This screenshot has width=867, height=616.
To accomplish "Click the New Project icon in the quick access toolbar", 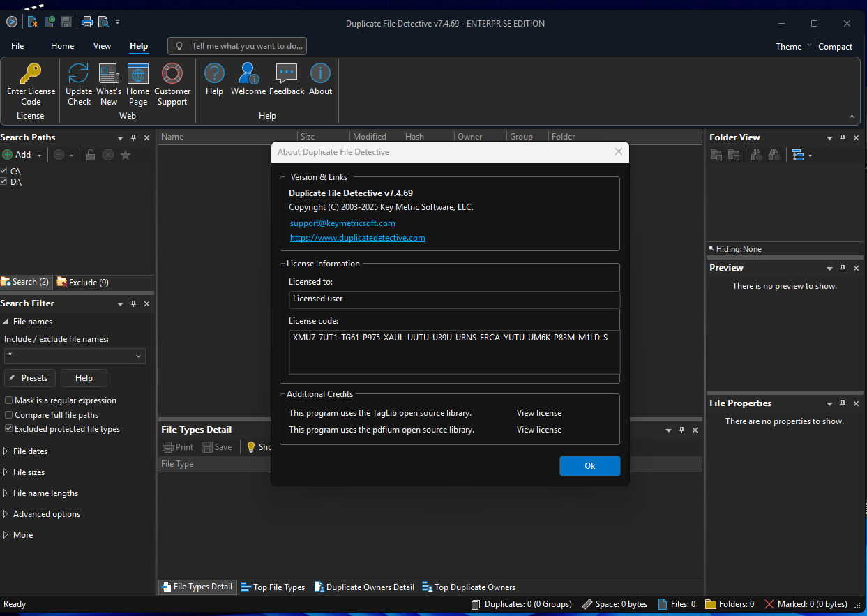I will coord(33,22).
